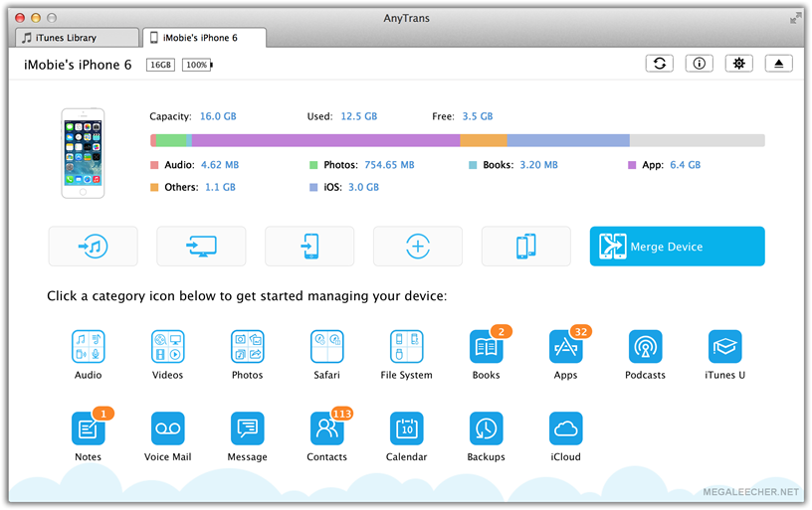Image resolution: width=812 pixels, height=510 pixels.
Task: Click the "754.65 MB" photos size value
Action: (x=389, y=165)
